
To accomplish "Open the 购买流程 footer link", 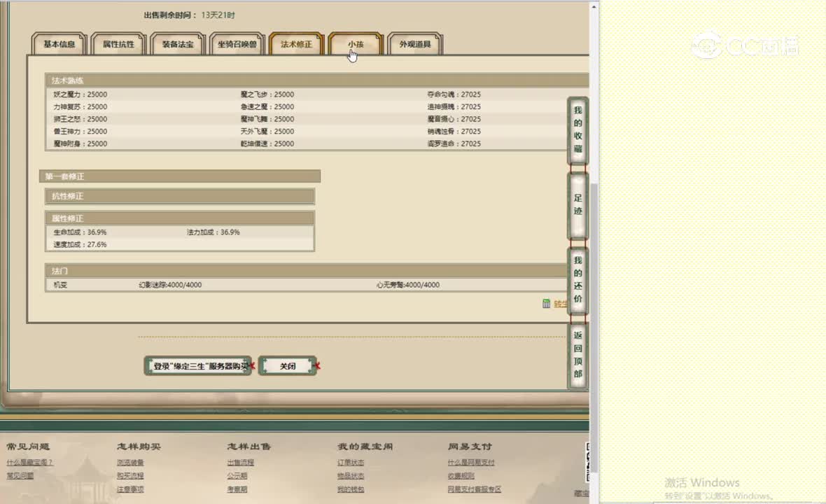I will click(x=130, y=475).
